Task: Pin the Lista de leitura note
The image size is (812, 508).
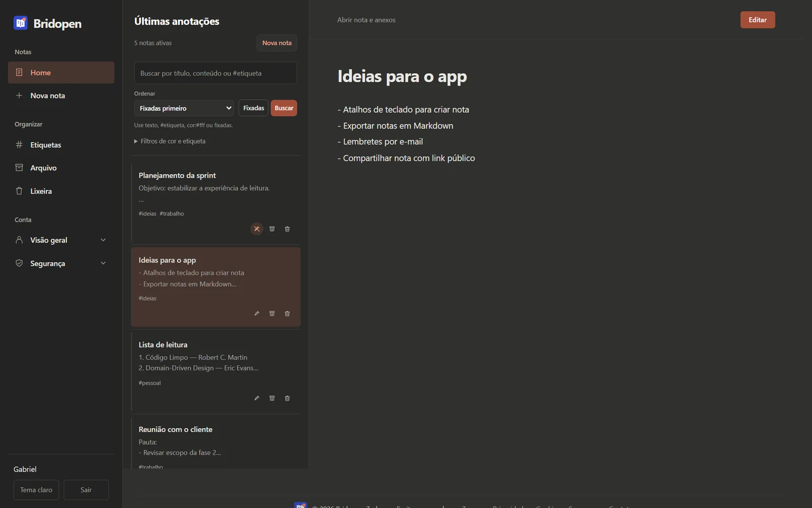Action: point(257,398)
